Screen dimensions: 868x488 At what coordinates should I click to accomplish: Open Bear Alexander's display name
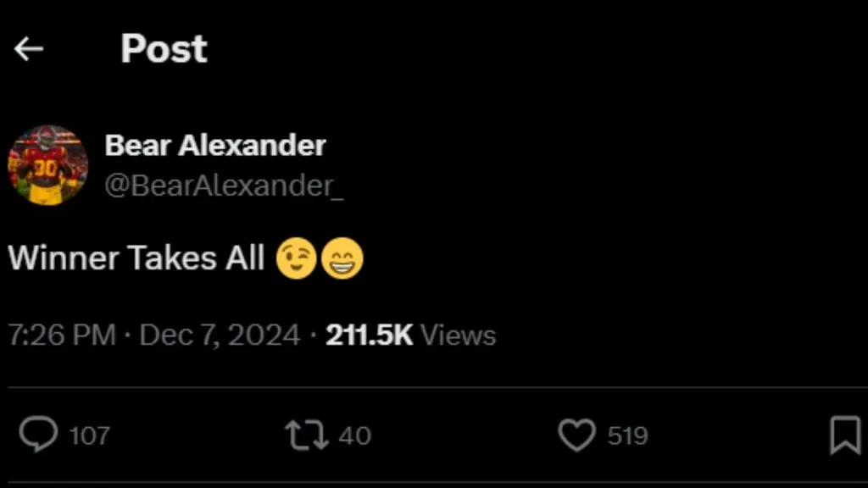(x=216, y=145)
